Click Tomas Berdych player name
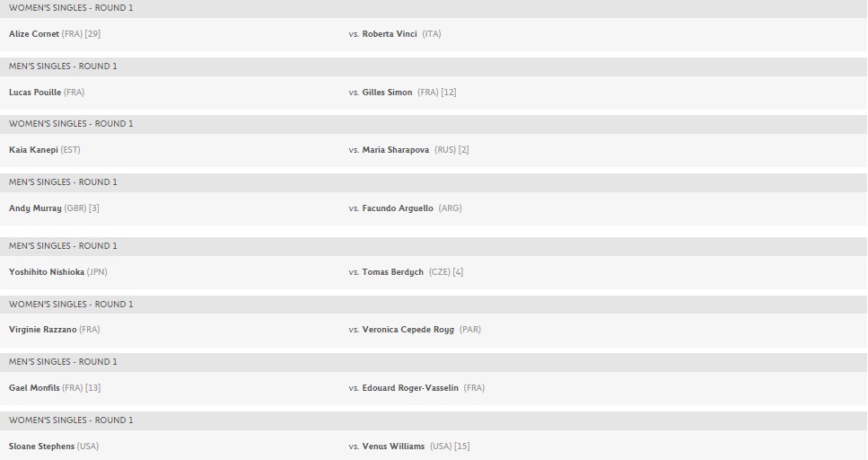This screenshot has height=460, width=868. (392, 272)
